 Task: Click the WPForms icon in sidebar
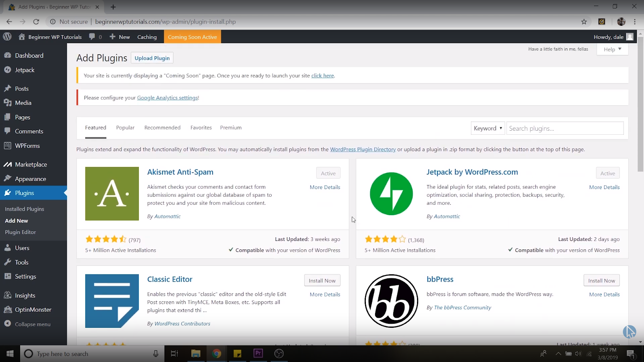[8, 146]
